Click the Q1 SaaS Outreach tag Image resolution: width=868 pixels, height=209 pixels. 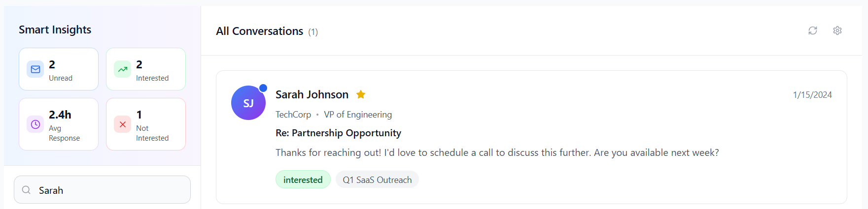[x=377, y=179]
